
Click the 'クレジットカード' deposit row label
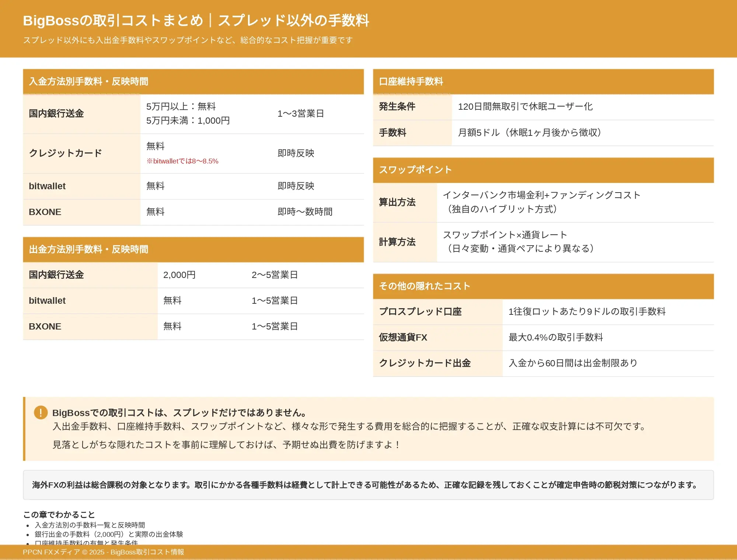pos(82,154)
